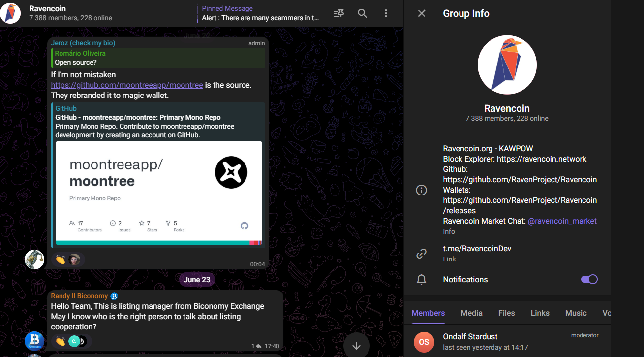Click the Ravencoin title in the chat header

click(x=47, y=8)
